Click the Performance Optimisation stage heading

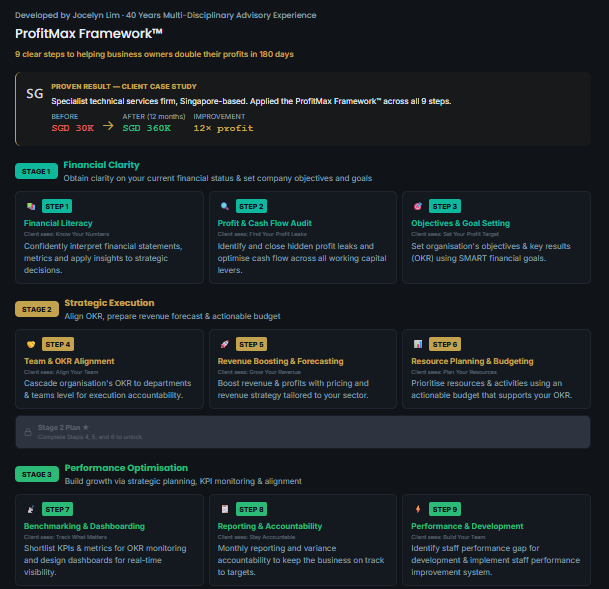click(x=126, y=468)
